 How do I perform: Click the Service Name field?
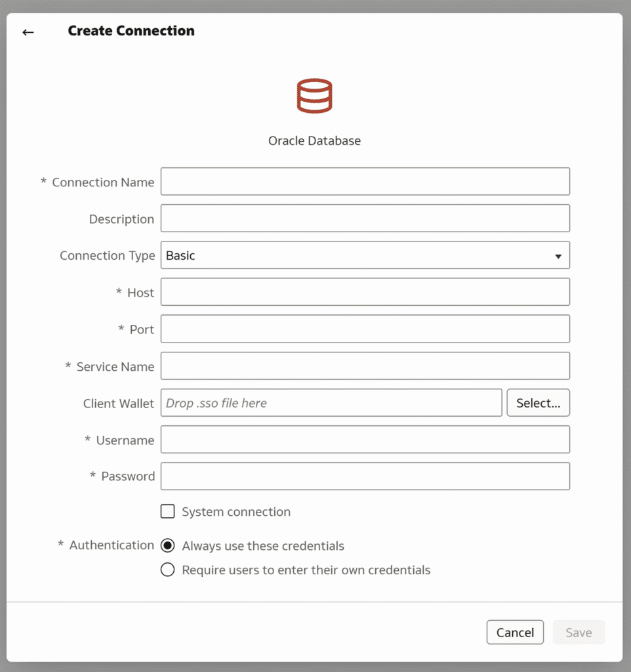pyautogui.click(x=365, y=366)
